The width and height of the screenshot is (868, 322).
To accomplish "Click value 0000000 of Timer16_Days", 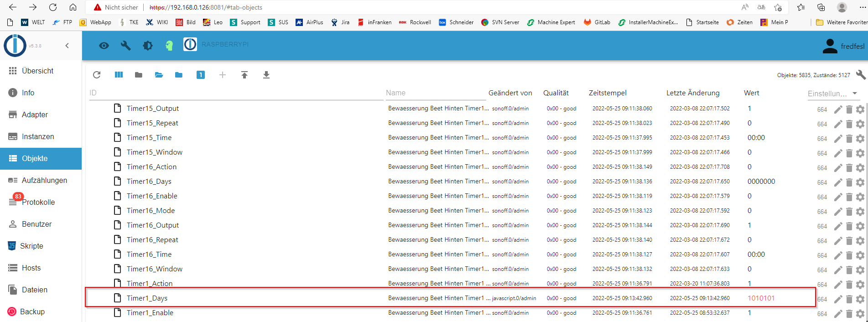I will click(761, 182).
